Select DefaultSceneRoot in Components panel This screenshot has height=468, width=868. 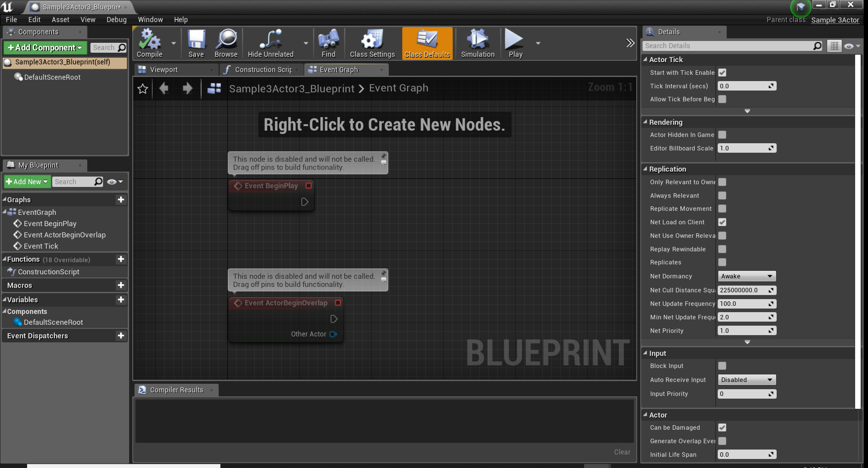[52, 77]
